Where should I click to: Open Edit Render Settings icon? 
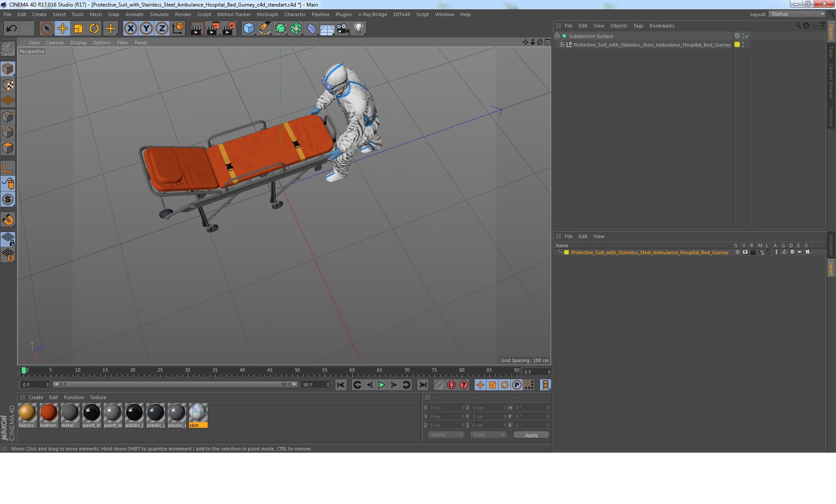(x=229, y=29)
